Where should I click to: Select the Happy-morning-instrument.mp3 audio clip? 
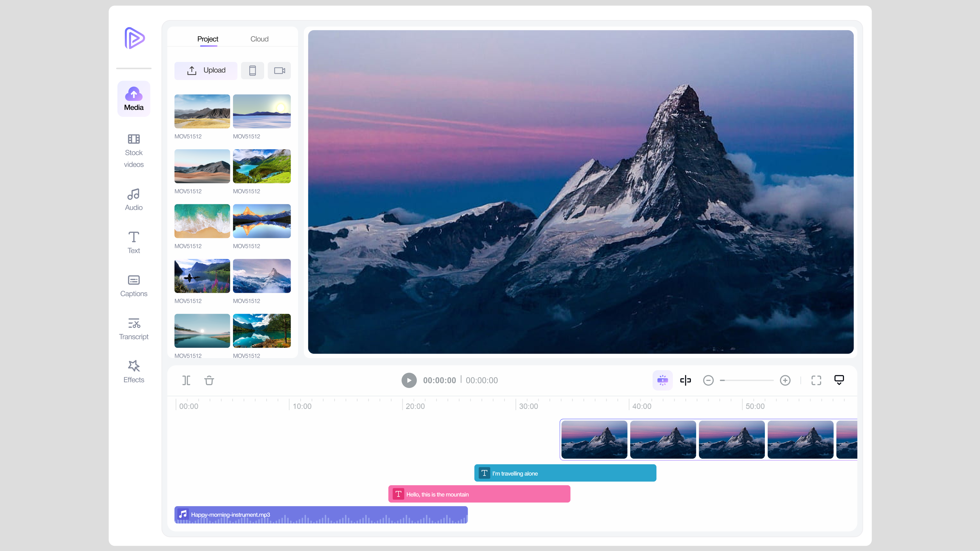point(321,515)
